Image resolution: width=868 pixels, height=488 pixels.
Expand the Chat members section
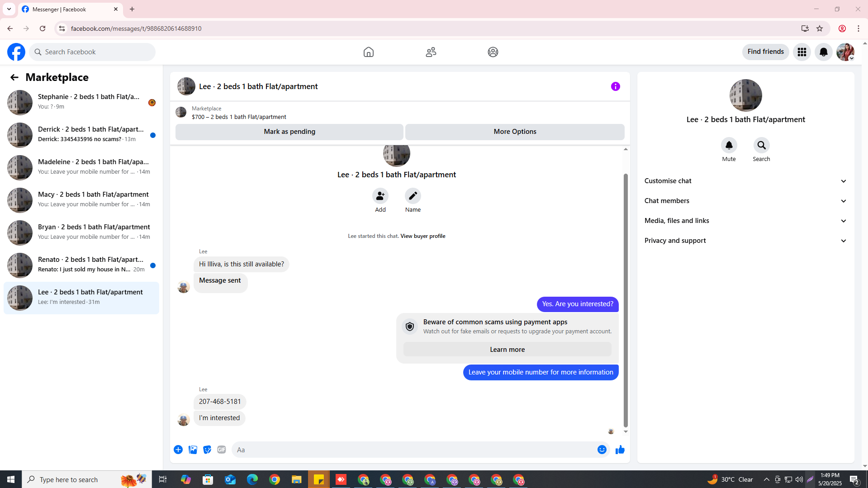click(x=746, y=201)
